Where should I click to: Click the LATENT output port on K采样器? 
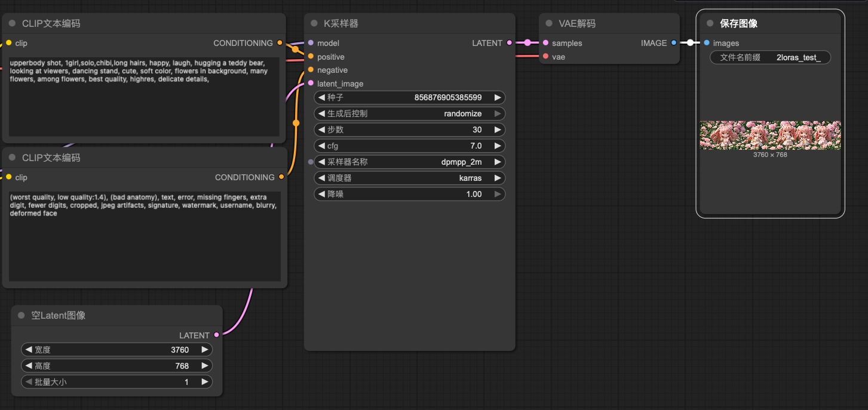pos(509,43)
